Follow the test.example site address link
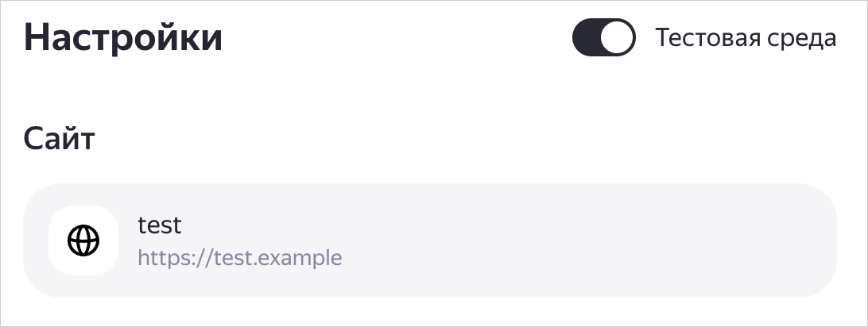This screenshot has width=868, height=327. [239, 258]
